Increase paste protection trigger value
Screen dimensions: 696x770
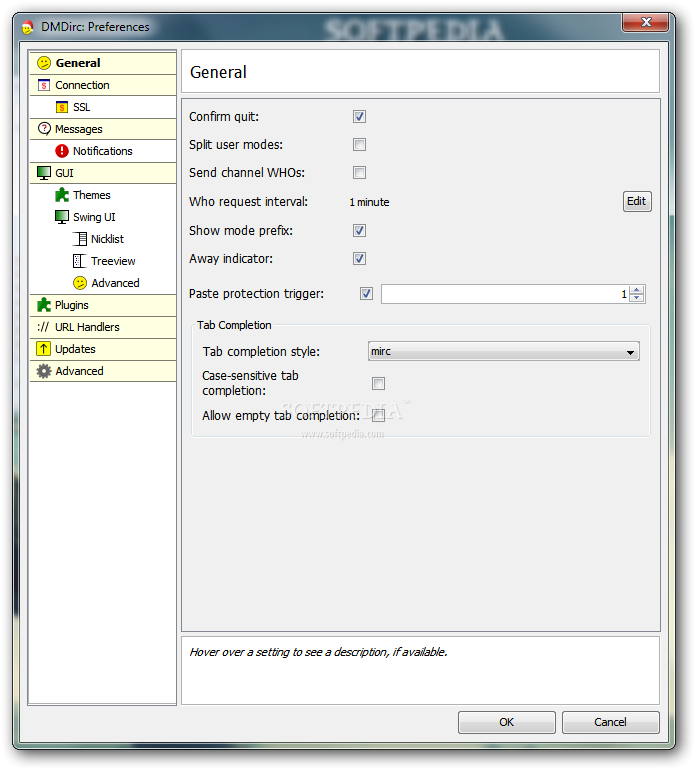click(637, 290)
